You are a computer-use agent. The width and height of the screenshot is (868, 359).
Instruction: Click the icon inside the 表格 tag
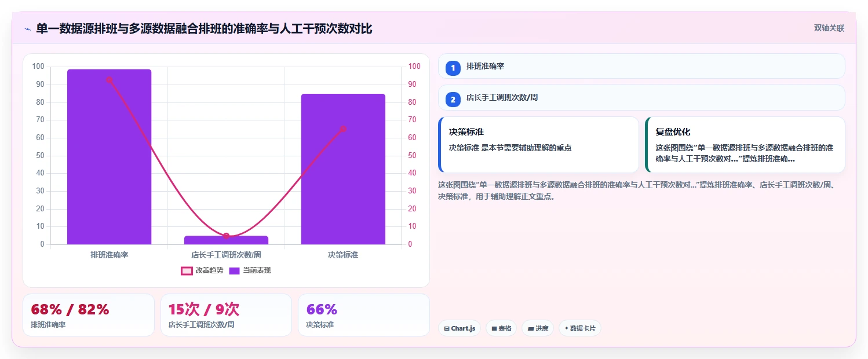pos(494,329)
